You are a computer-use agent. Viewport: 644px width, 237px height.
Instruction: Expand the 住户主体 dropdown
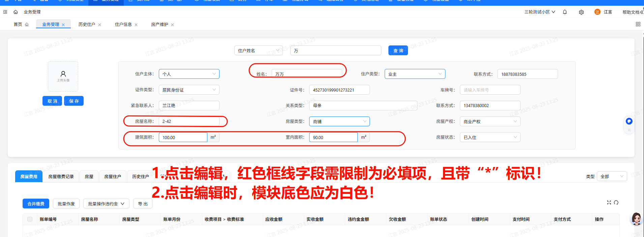pyautogui.click(x=189, y=74)
